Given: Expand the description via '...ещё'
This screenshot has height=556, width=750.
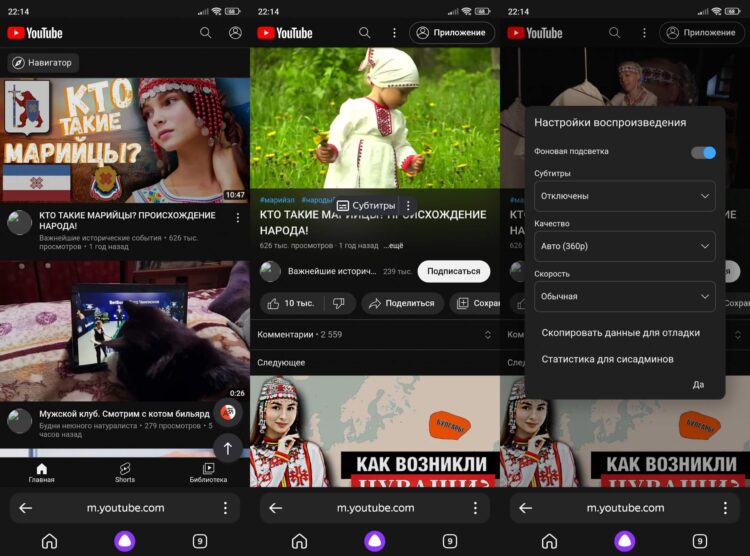Looking at the screenshot, I should click(393, 245).
